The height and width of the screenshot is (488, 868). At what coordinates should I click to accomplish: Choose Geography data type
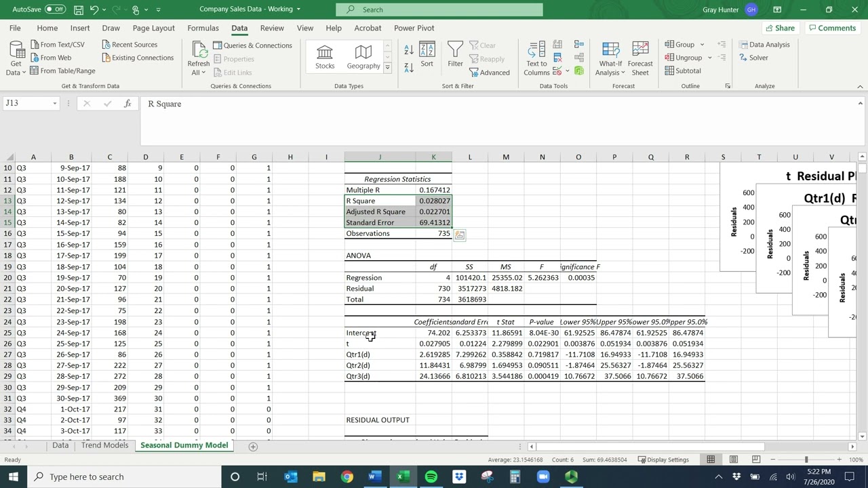click(x=363, y=58)
